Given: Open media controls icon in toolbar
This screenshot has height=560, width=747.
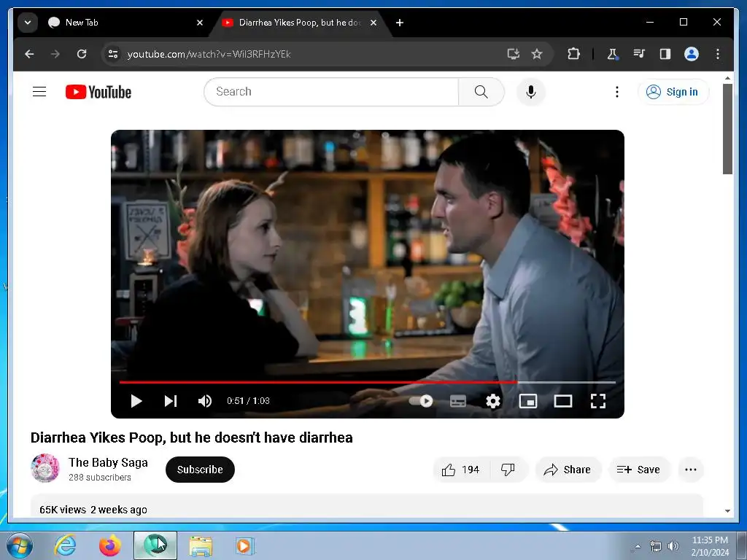Looking at the screenshot, I should (x=639, y=54).
